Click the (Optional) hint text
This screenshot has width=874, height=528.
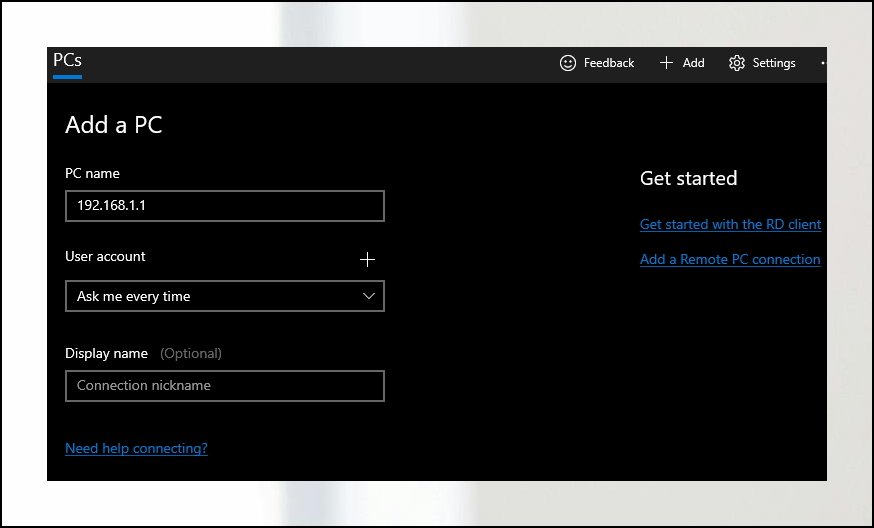[191, 353]
